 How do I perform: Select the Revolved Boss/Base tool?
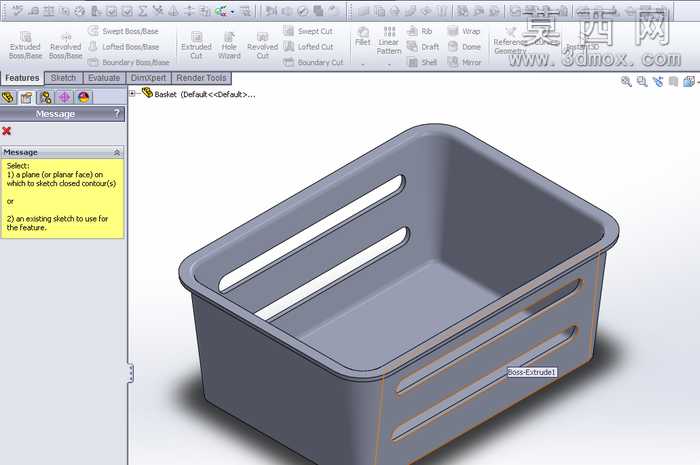pos(66,46)
